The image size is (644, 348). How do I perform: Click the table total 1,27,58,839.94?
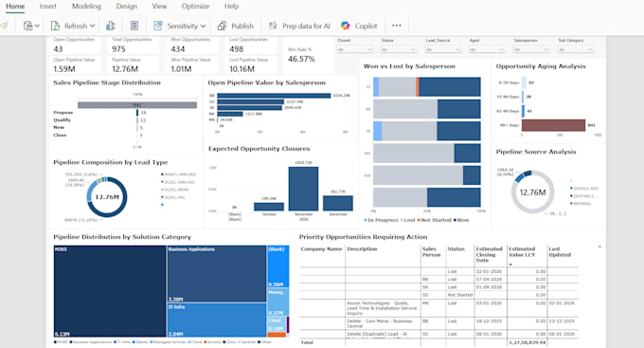[527, 342]
